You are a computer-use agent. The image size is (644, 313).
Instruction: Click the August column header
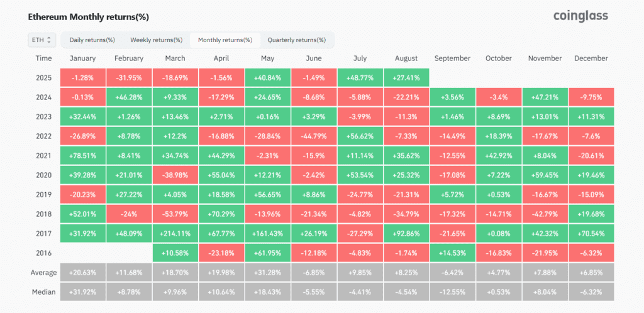tap(407, 58)
